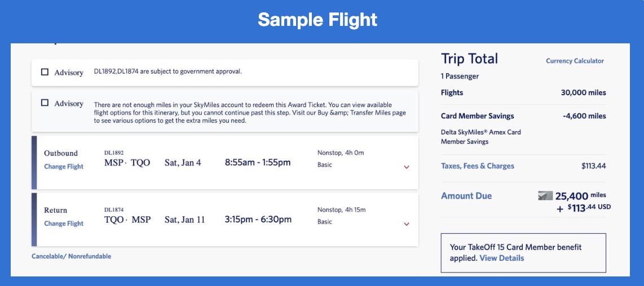Expand the Outbound flight details chevron

(x=407, y=167)
